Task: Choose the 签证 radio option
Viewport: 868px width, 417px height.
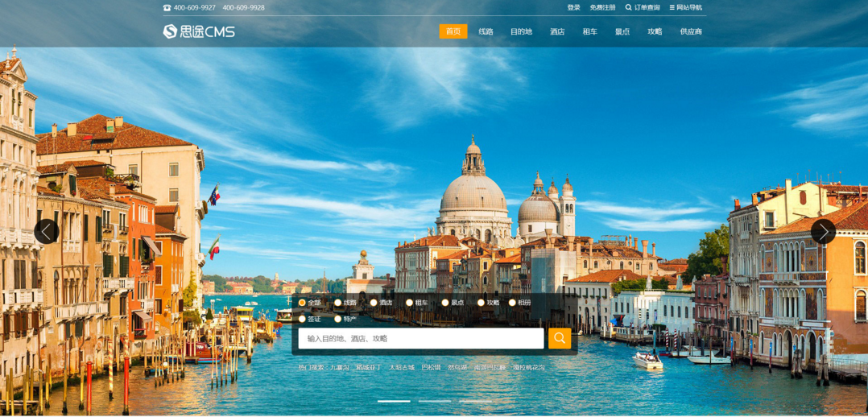Action: [x=303, y=319]
